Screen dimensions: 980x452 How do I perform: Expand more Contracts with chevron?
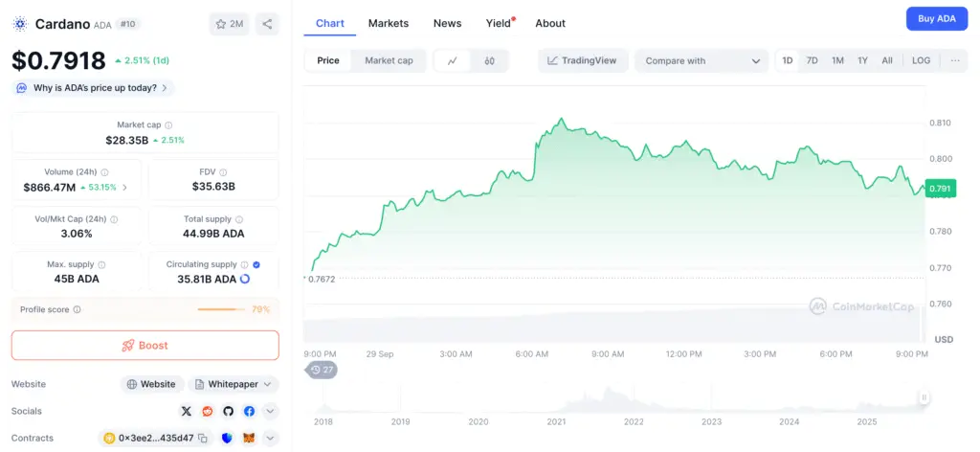click(x=270, y=439)
